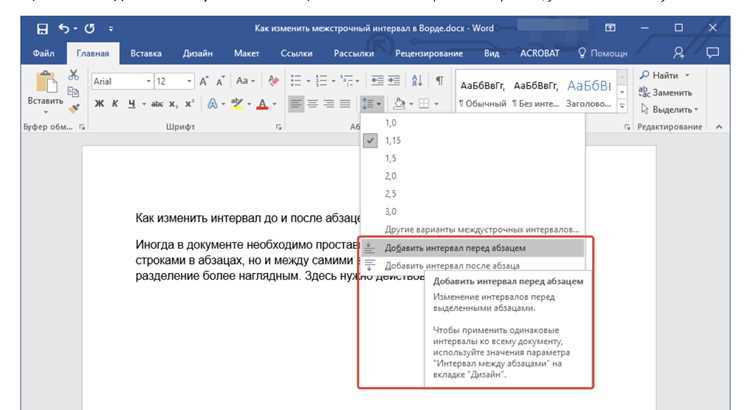Expand the styles gallery more arrow

click(x=622, y=106)
